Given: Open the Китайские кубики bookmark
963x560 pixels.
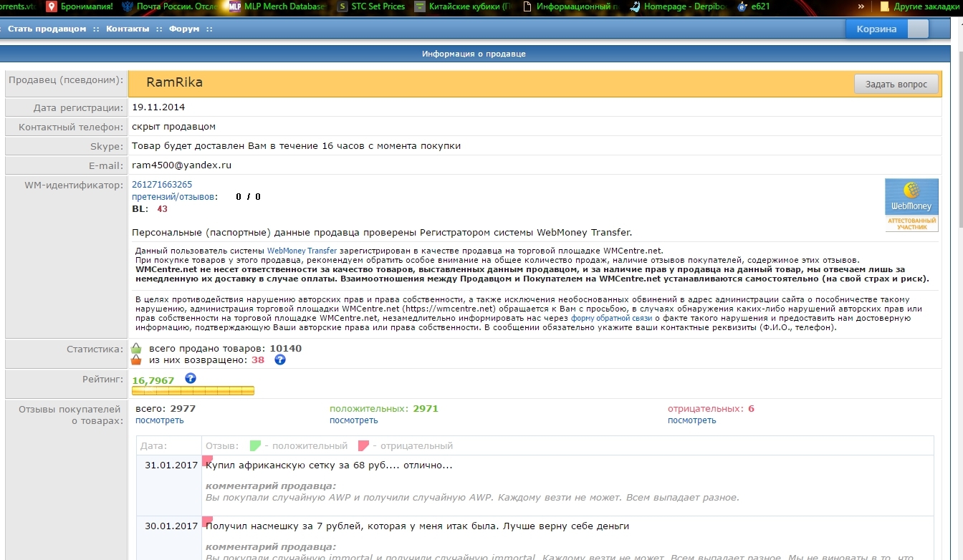Looking at the screenshot, I should pyautogui.click(x=463, y=6).
